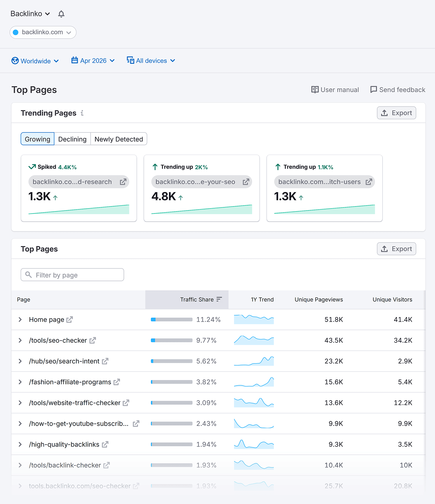Open the backlinko.com domain selector
Viewport: 435px width, 504px height.
point(43,32)
